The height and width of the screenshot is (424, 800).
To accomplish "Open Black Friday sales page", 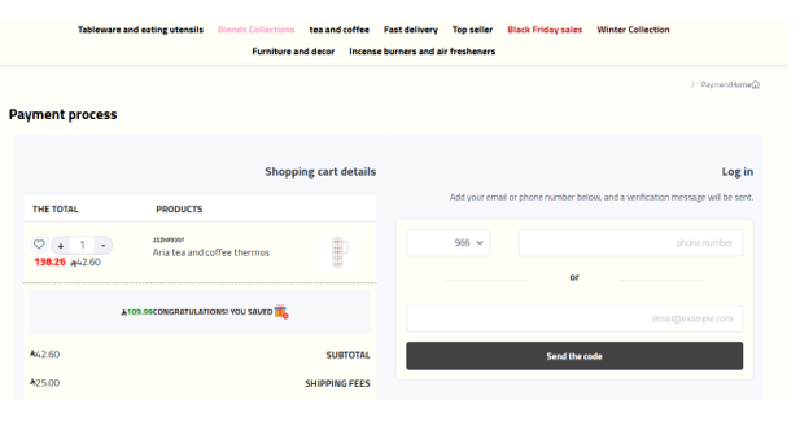I will pos(544,30).
